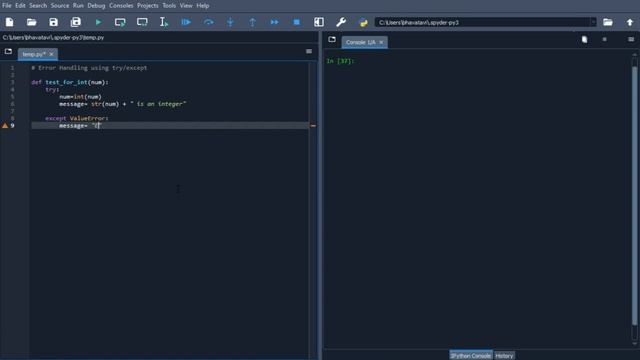Create a new file with the toolbar icon
Image resolution: width=640 pixels, height=360 pixels.
[x=9, y=22]
